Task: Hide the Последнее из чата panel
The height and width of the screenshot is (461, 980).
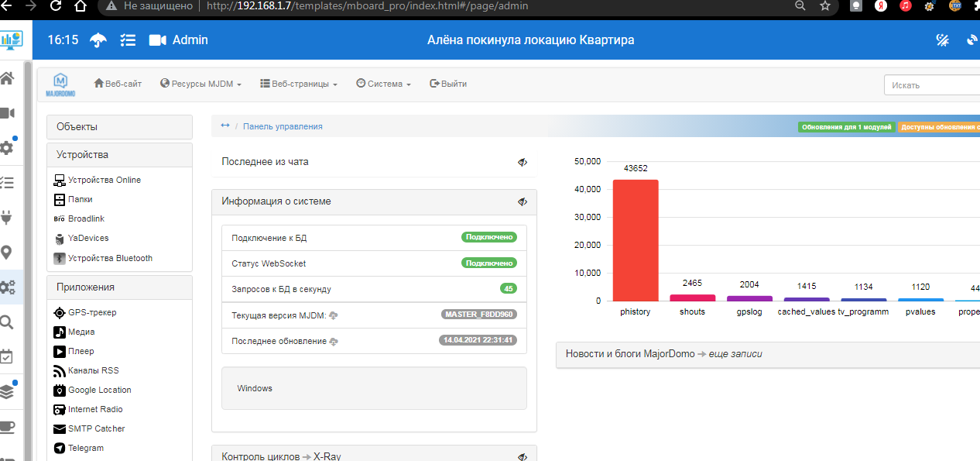Action: (523, 162)
